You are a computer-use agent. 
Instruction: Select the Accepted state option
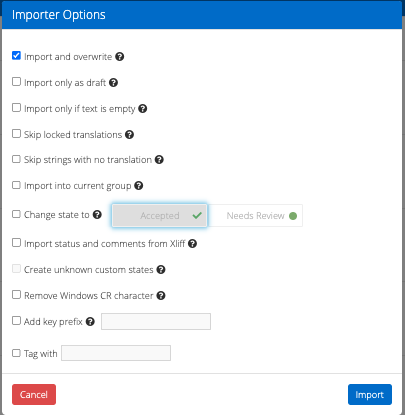(x=159, y=215)
